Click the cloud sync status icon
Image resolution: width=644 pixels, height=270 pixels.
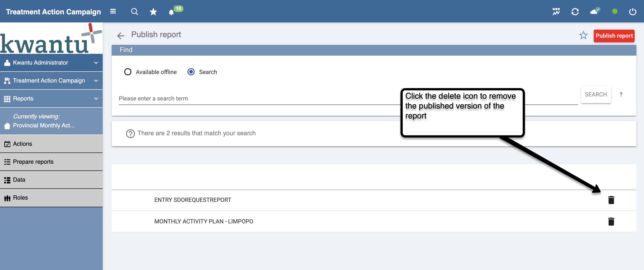click(594, 11)
